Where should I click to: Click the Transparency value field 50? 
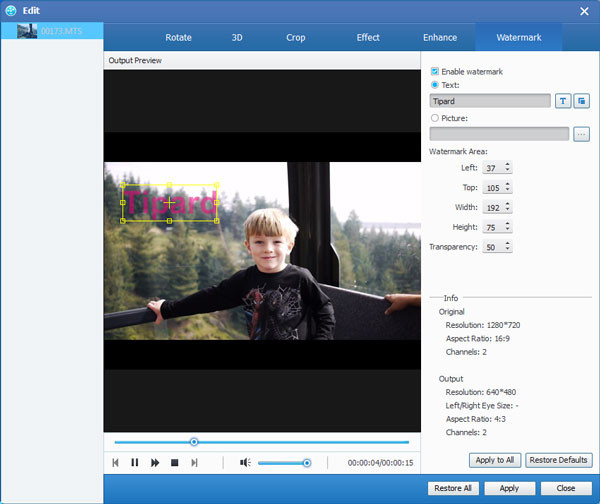coord(493,247)
